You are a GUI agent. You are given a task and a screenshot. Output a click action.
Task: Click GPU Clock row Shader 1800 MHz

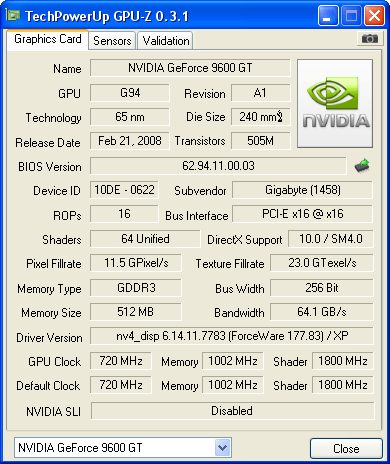click(x=343, y=361)
